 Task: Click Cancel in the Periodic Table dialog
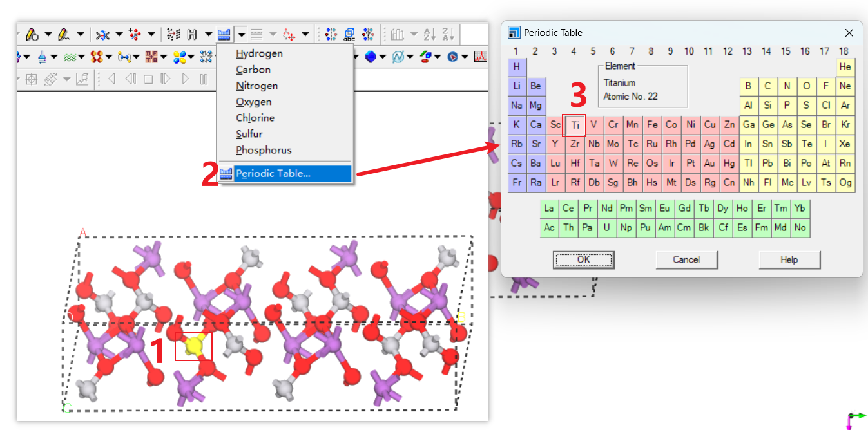tap(686, 259)
